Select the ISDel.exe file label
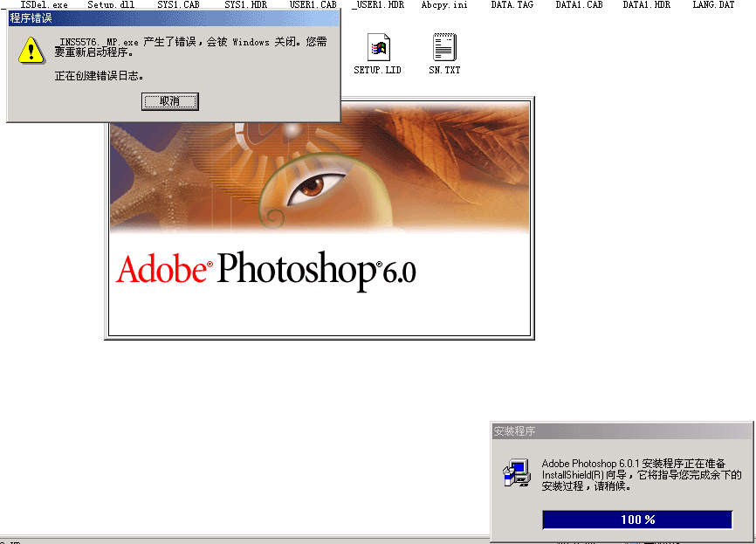 pos(44,5)
